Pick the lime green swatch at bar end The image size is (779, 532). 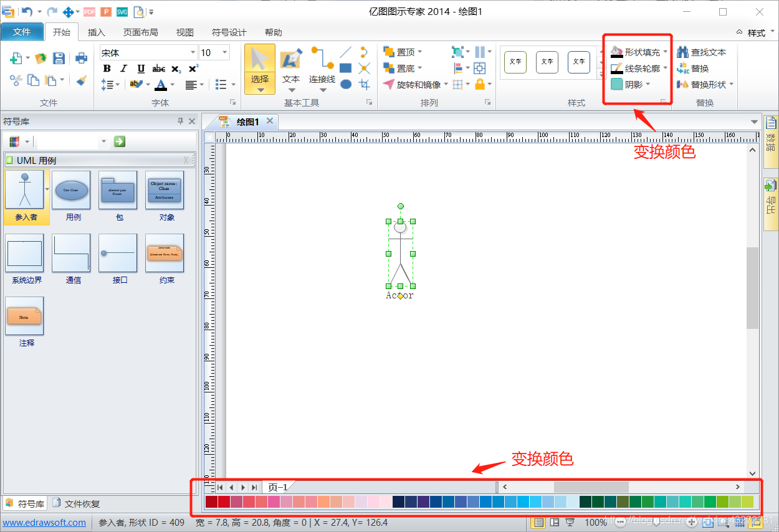coord(747,501)
